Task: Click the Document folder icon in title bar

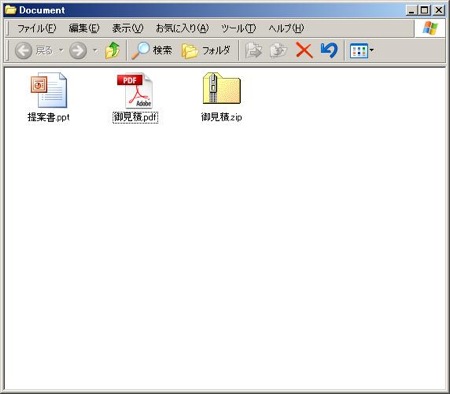Action: [x=11, y=10]
